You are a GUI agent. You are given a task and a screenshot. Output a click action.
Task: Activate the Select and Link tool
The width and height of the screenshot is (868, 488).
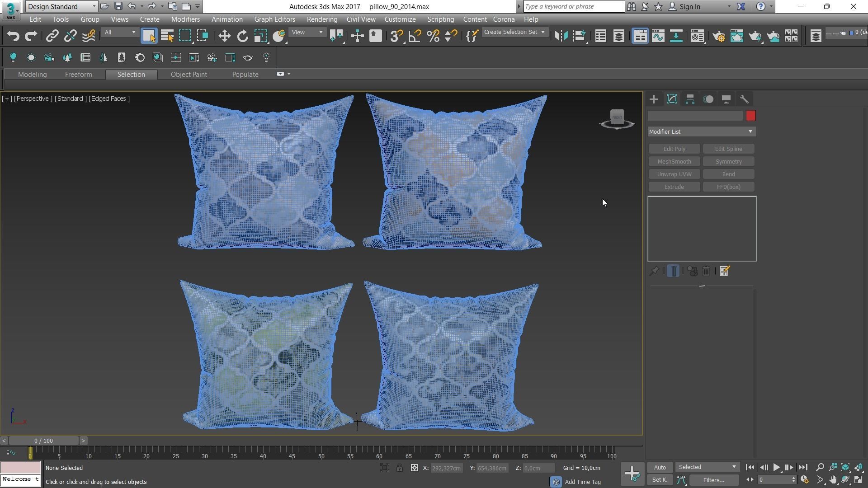coord(52,36)
